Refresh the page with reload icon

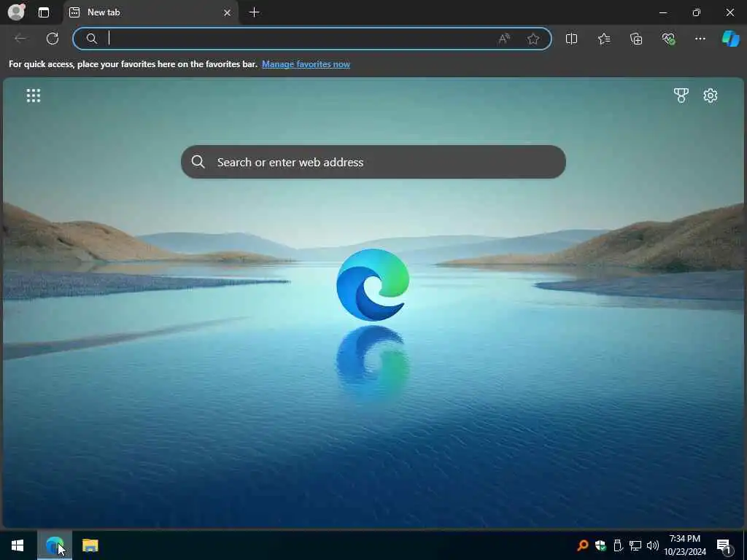coord(53,39)
